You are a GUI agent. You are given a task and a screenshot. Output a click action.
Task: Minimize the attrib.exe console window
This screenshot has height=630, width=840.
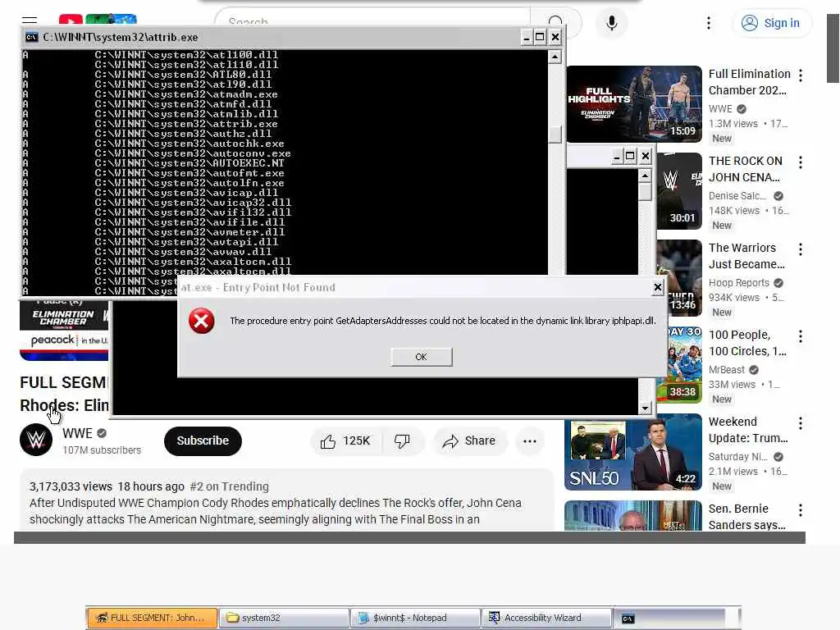(527, 37)
